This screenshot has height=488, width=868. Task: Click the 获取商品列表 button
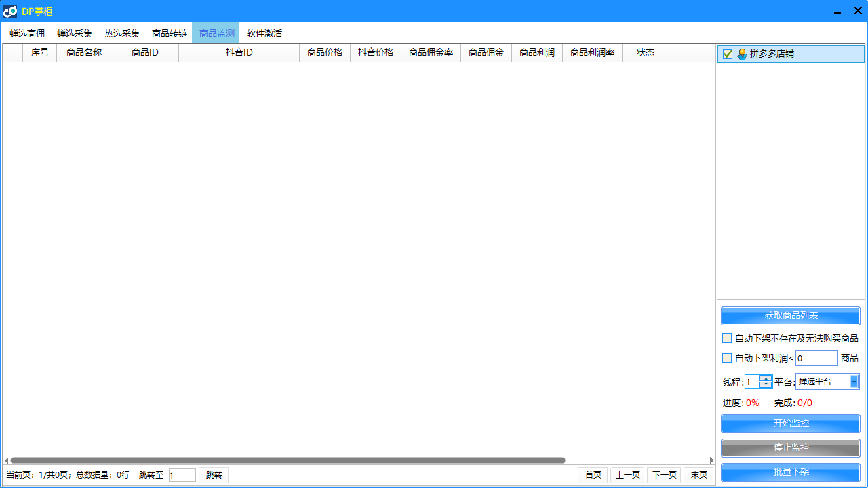click(791, 316)
